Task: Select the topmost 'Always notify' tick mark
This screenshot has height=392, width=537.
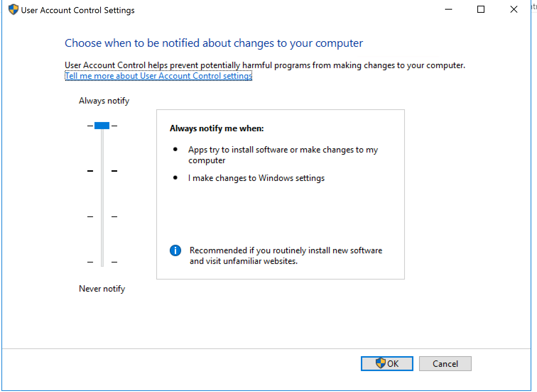Action: pyautogui.click(x=89, y=126)
